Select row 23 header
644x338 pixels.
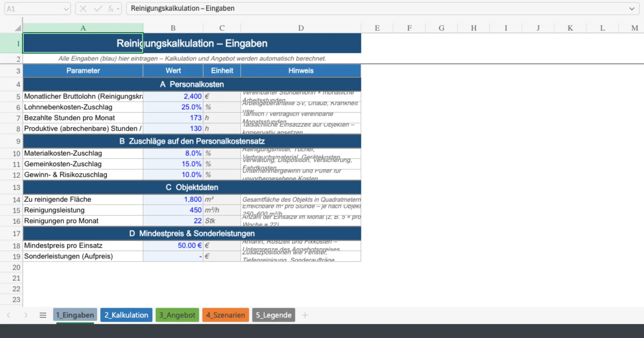(x=11, y=299)
